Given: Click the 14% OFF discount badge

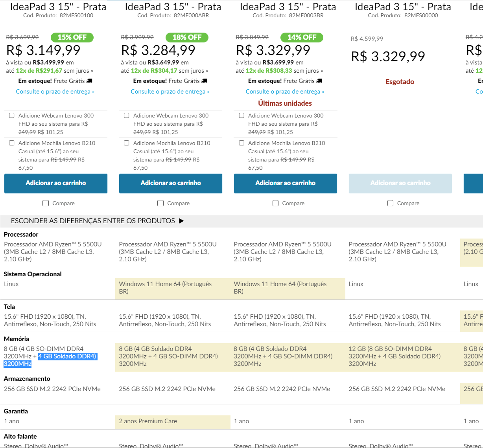Looking at the screenshot, I should (x=302, y=37).
